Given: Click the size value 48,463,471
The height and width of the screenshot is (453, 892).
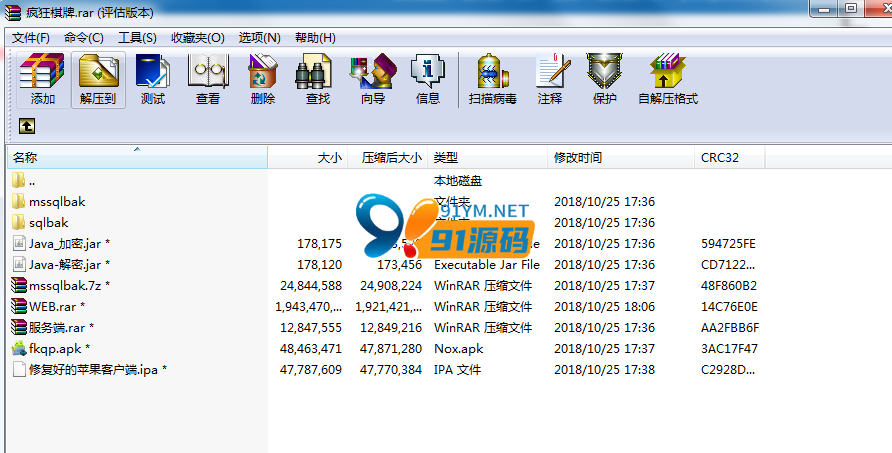Looking at the screenshot, I should pyautogui.click(x=311, y=348).
